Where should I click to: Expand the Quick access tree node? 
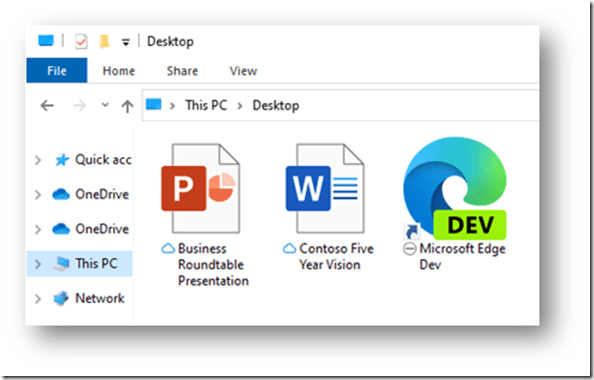tap(38, 160)
